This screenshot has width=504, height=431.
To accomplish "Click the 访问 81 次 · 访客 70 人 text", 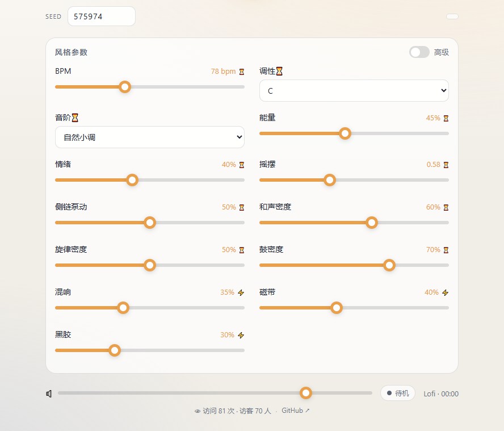I will (x=237, y=411).
